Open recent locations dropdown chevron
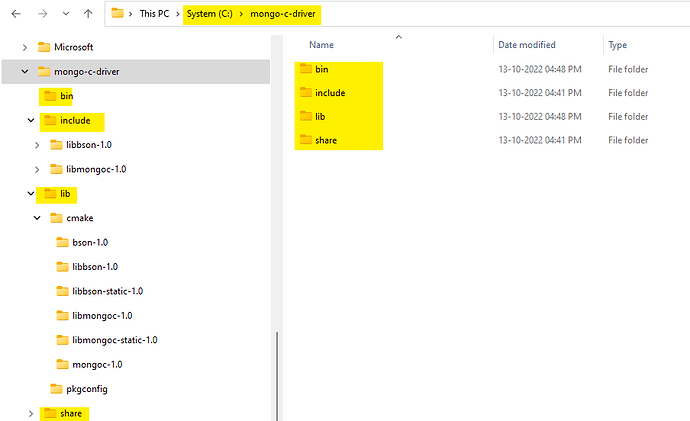Viewport: 690px width, 421px height. [x=64, y=14]
